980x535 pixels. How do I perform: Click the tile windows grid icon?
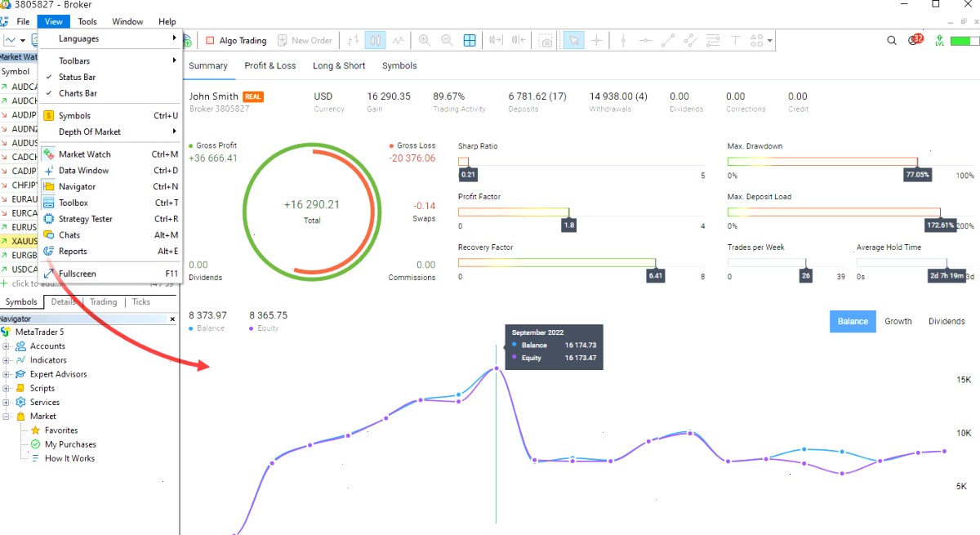point(470,40)
